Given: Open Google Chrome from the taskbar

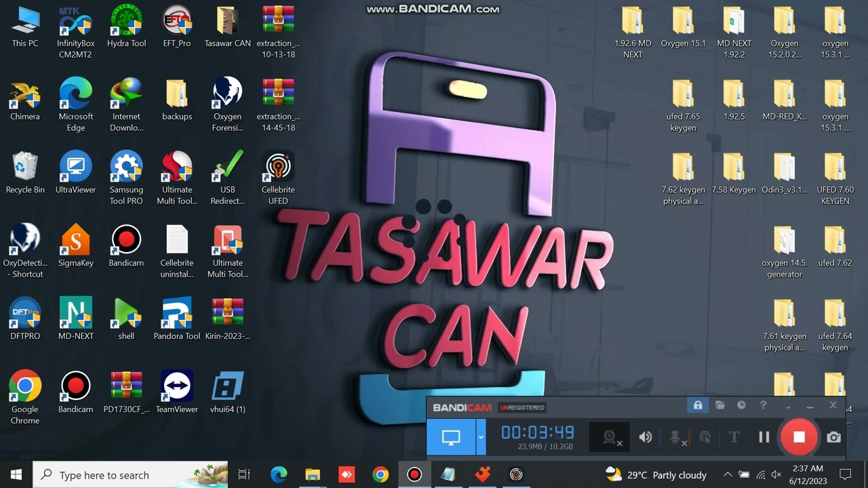Looking at the screenshot, I should (x=380, y=474).
